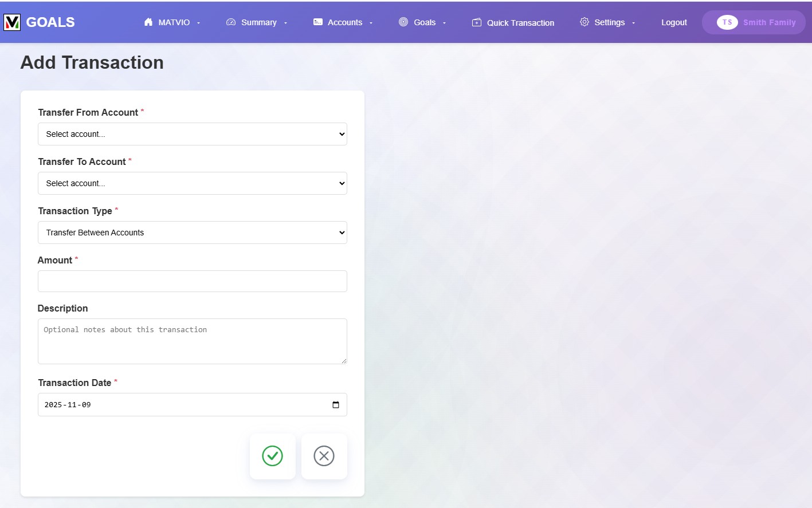
Task: Expand the Transaction Type dropdown
Action: tap(192, 233)
